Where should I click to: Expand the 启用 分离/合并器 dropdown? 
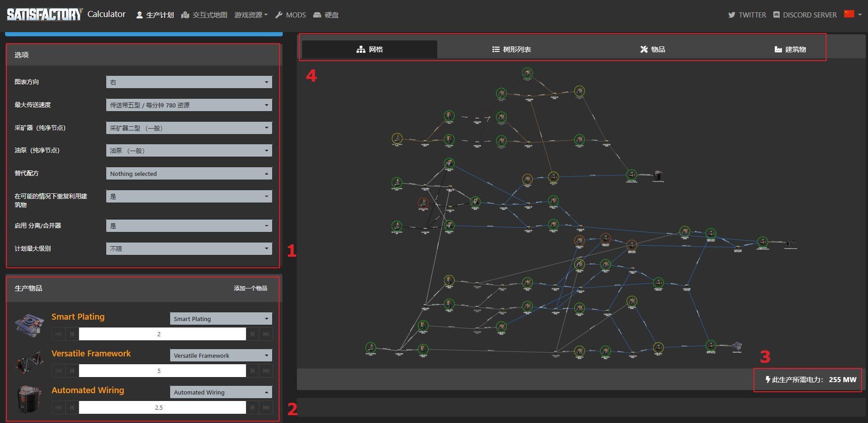point(188,226)
